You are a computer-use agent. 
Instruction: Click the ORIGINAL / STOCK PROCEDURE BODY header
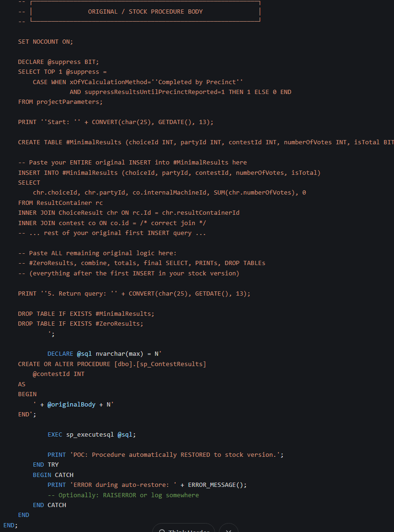[x=145, y=11]
